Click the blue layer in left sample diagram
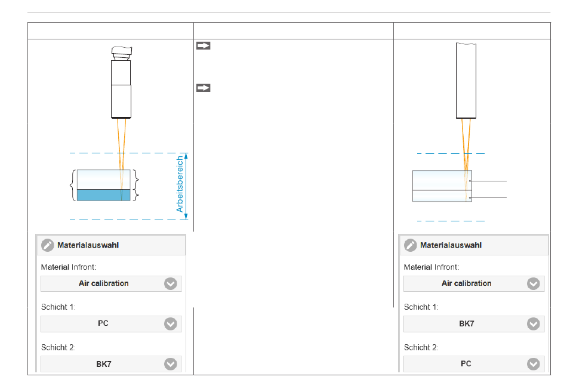This screenshot has height=392, width=567. 104,195
